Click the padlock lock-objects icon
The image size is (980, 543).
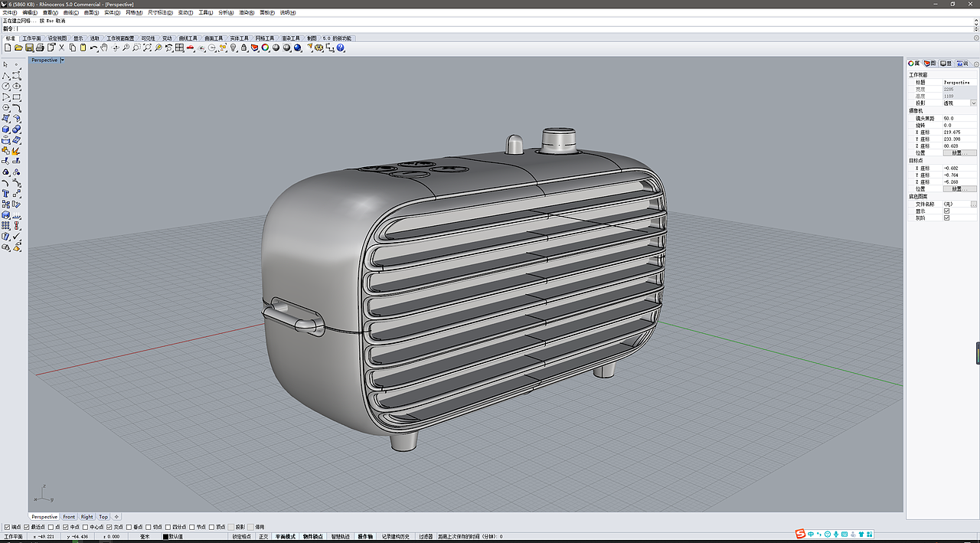243,47
